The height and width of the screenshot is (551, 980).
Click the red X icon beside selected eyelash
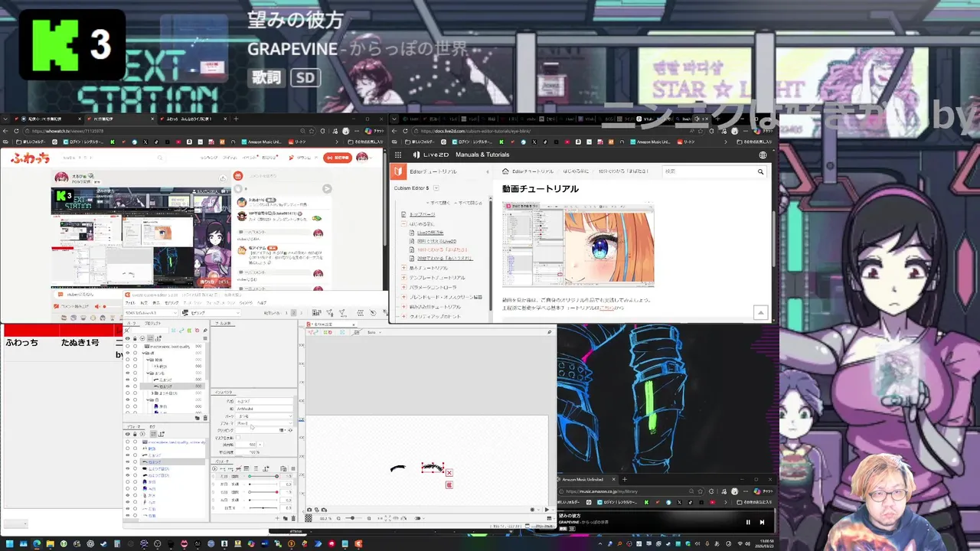pyautogui.click(x=449, y=473)
